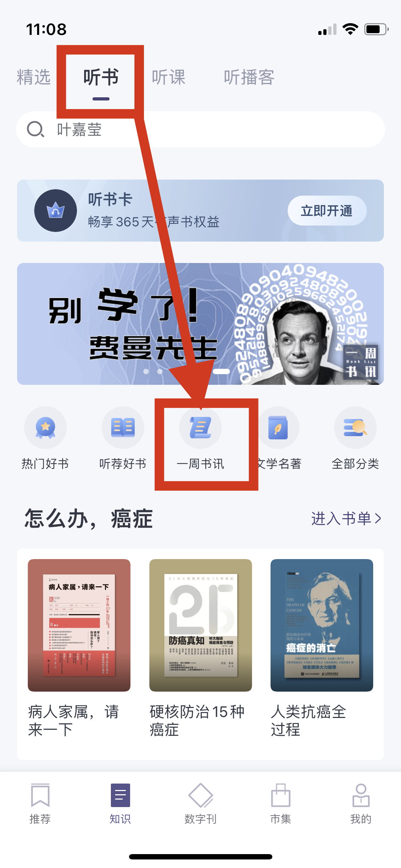
Task: Open the 硬核防治15种癌症 book cover
Action: click(201, 625)
